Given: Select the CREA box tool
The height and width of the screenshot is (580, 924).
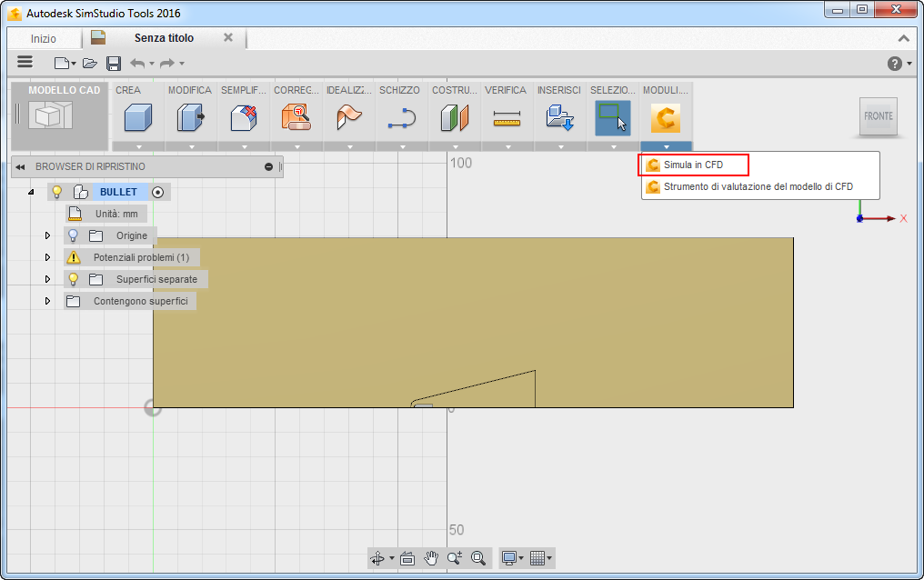Looking at the screenshot, I should coord(138,116).
